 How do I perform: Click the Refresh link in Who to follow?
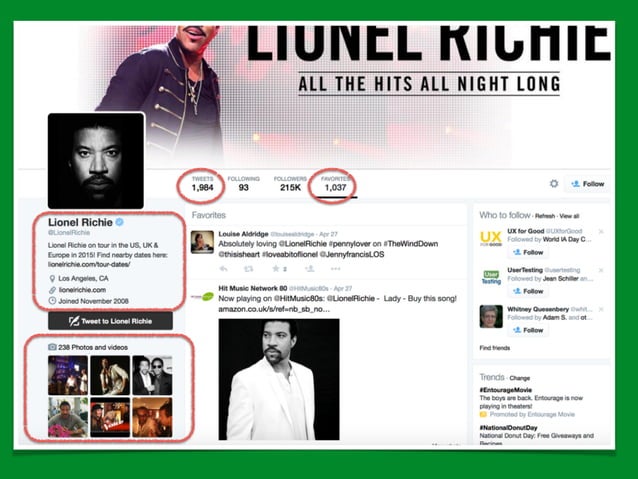click(545, 216)
